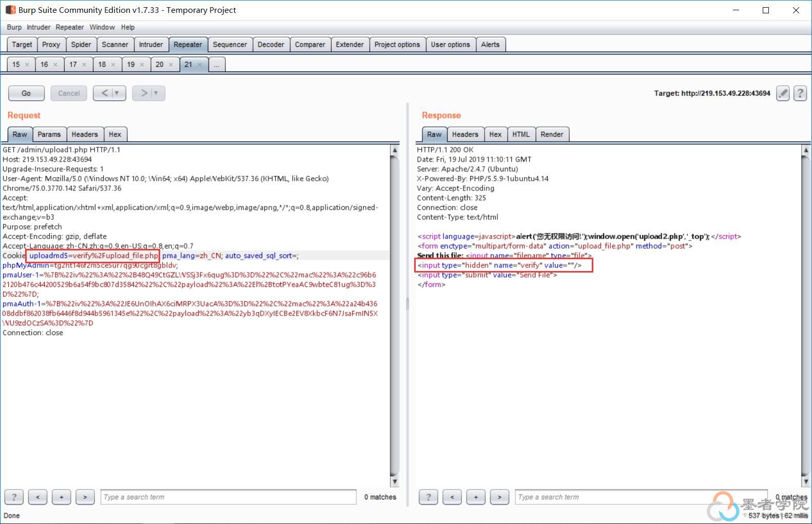The image size is (812, 524).
Task: Switch to the Sequencer tab
Action: [230, 45]
